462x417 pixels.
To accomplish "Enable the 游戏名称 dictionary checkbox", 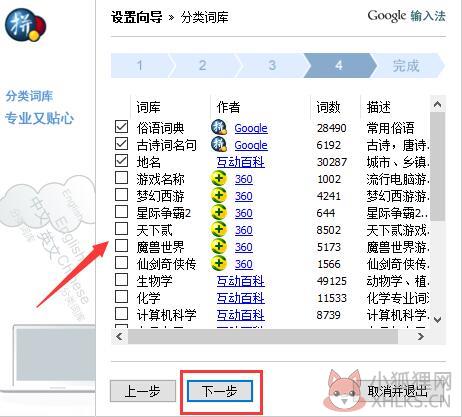I will (x=121, y=178).
